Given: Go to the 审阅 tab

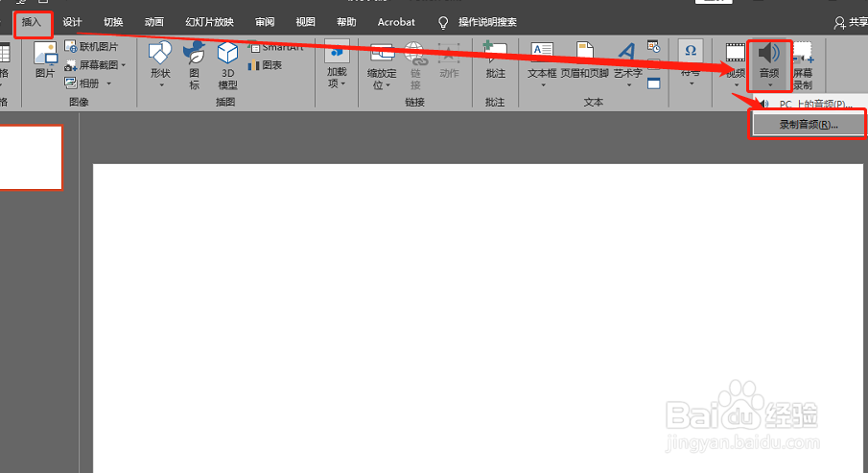Looking at the screenshot, I should (x=265, y=22).
